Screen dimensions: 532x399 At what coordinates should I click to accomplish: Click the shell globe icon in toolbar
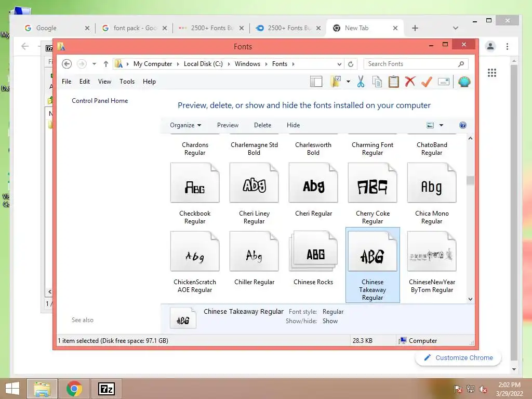tap(464, 82)
